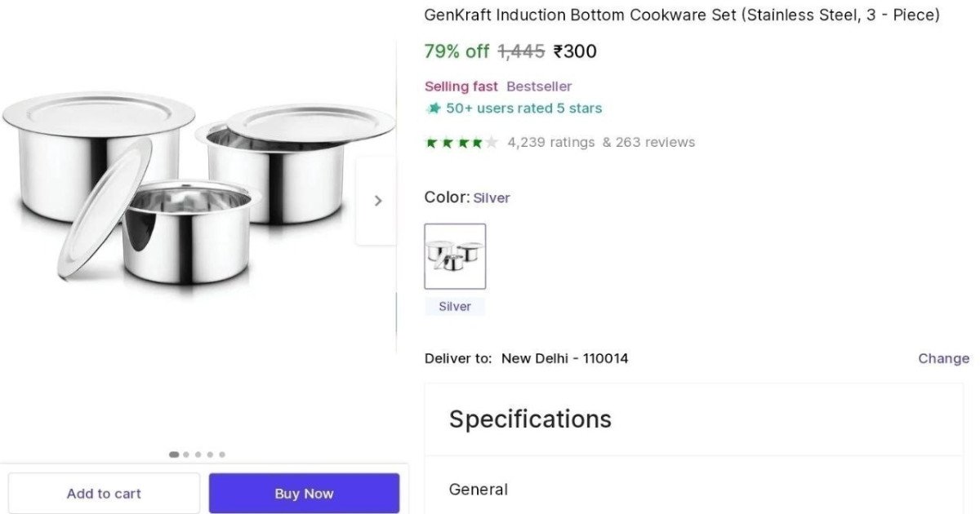The width and height of the screenshot is (980, 514).
Task: Expand the Specifications section
Action: (530, 419)
